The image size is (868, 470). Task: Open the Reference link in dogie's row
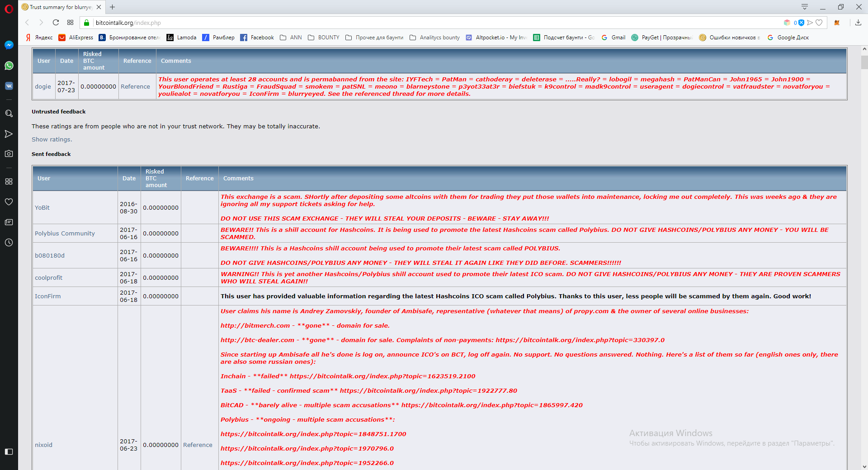click(x=135, y=87)
